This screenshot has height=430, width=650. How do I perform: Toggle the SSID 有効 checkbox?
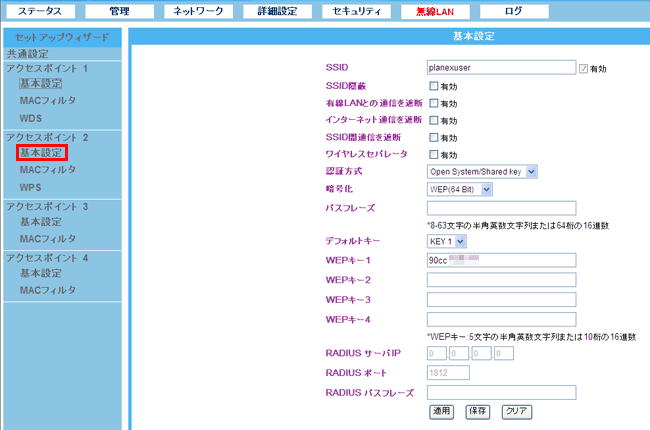(x=583, y=68)
